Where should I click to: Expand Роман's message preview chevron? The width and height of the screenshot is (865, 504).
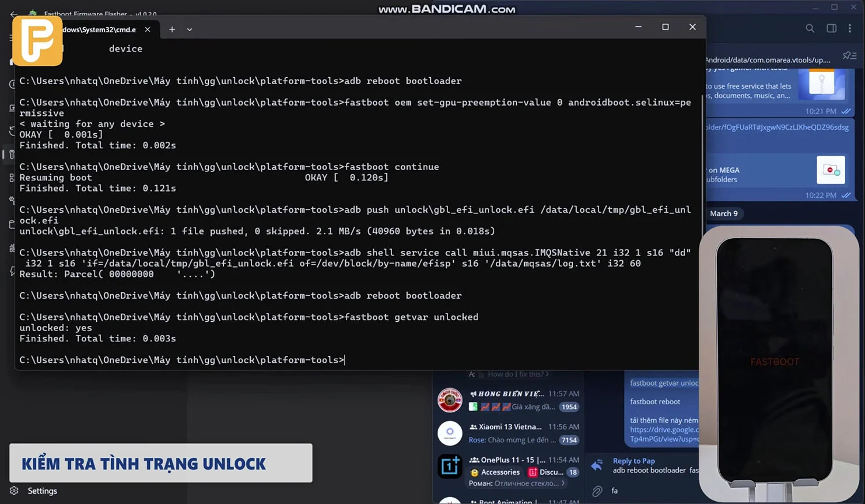click(x=564, y=483)
